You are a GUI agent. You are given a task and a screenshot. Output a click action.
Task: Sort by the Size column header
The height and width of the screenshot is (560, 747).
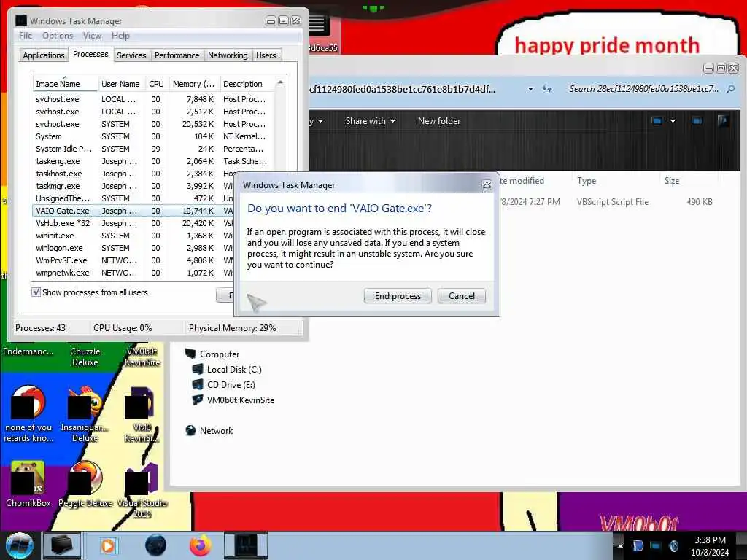tap(672, 181)
